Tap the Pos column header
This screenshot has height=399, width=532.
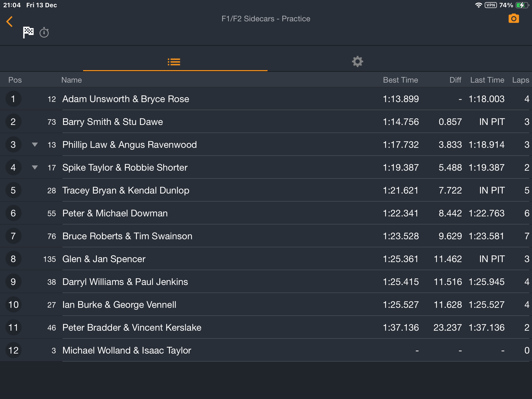coord(15,80)
